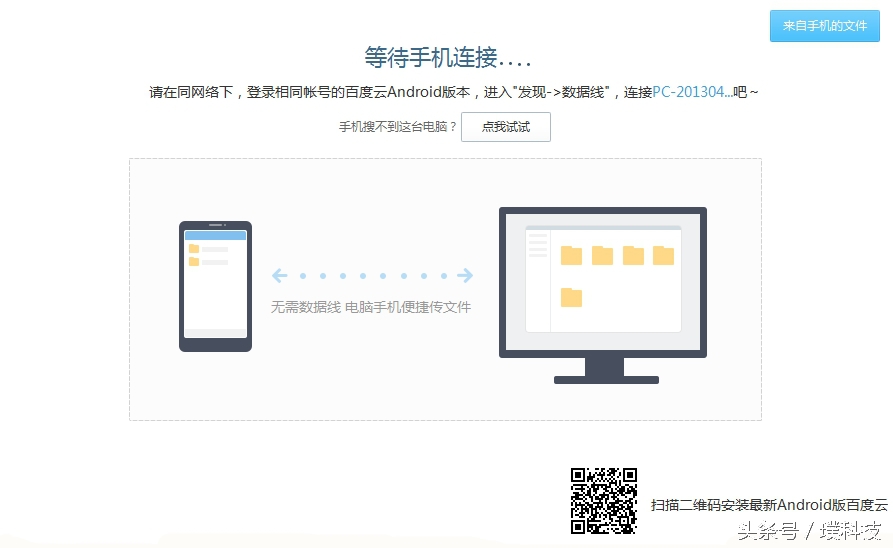Viewport: 893px width, 548px height.
Task: Click the PC-201304... computer name link
Action: pos(692,92)
